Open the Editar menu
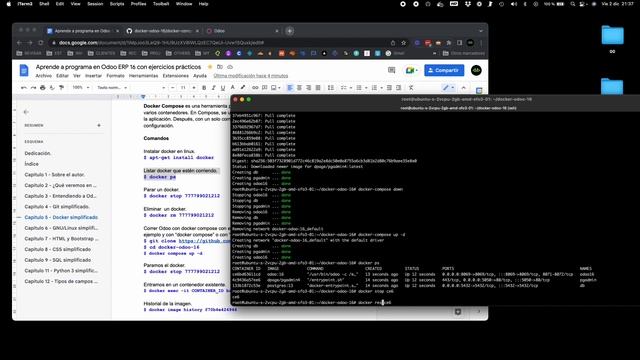 coord(62,76)
